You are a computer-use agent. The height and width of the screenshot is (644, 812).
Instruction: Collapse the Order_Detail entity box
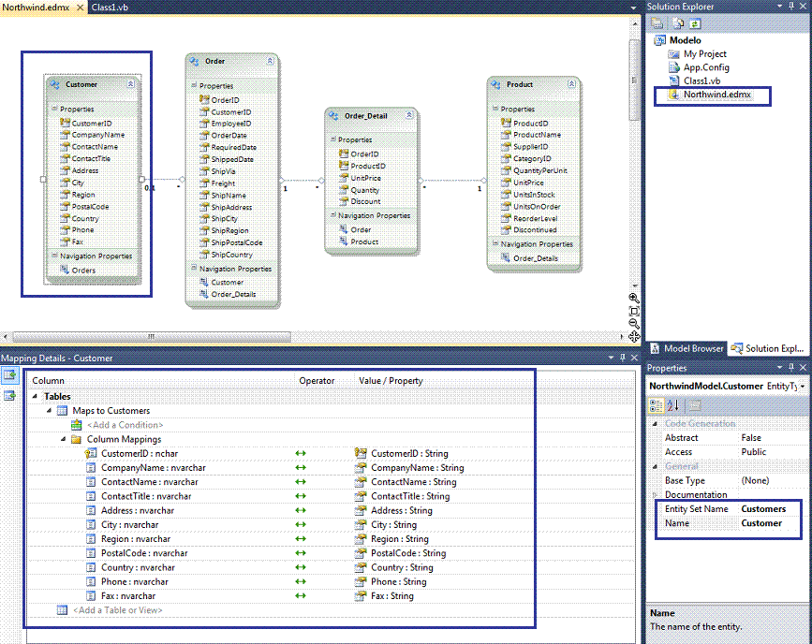tap(409, 115)
